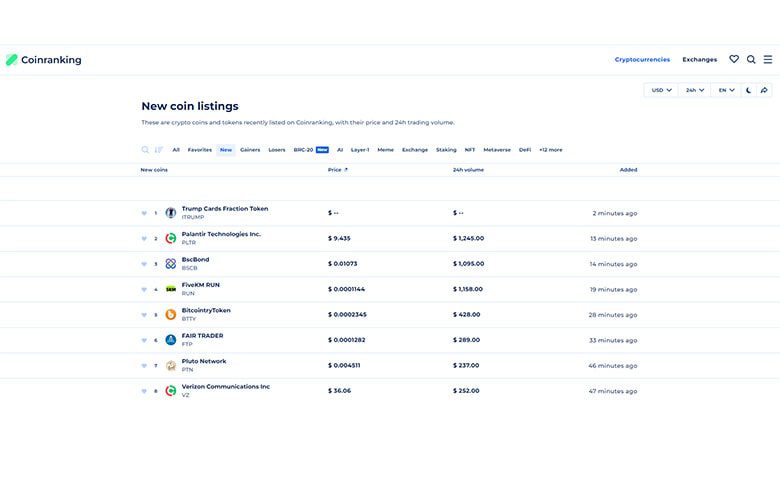
Task: Select the Metaverse filter tab
Action: point(497,150)
